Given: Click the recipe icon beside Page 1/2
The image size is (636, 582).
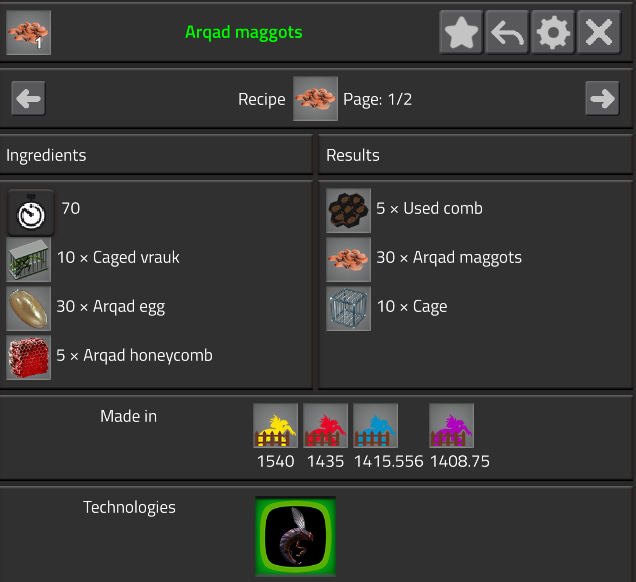Looking at the screenshot, I should tap(316, 99).
